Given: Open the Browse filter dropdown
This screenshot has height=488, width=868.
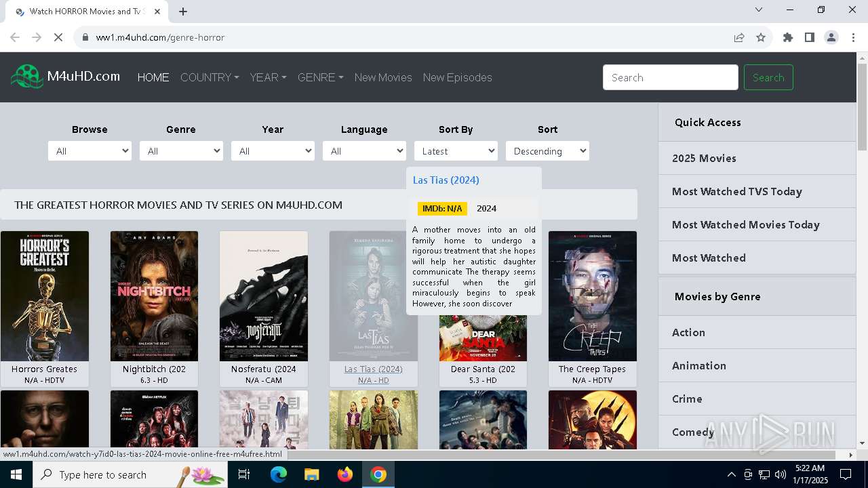Looking at the screenshot, I should click(90, 151).
